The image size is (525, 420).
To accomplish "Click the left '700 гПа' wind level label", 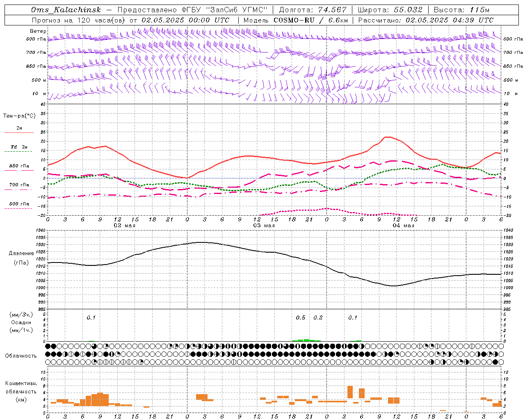I will pos(36,52).
